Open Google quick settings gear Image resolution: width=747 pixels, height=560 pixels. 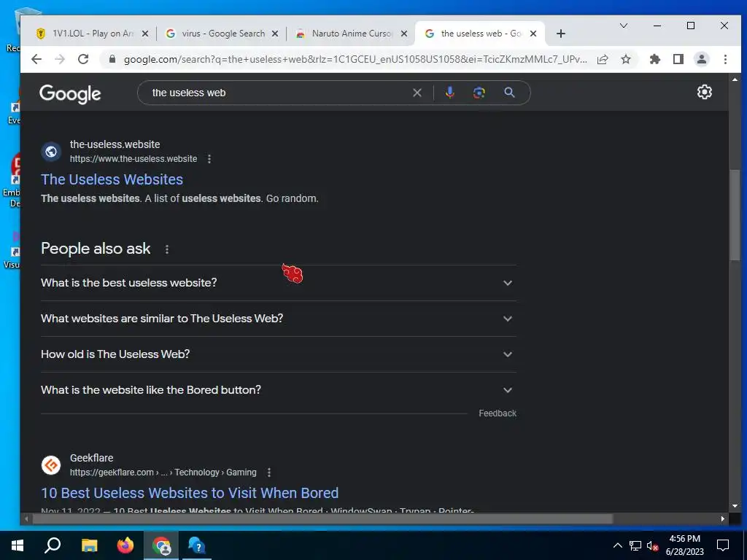[x=705, y=92]
